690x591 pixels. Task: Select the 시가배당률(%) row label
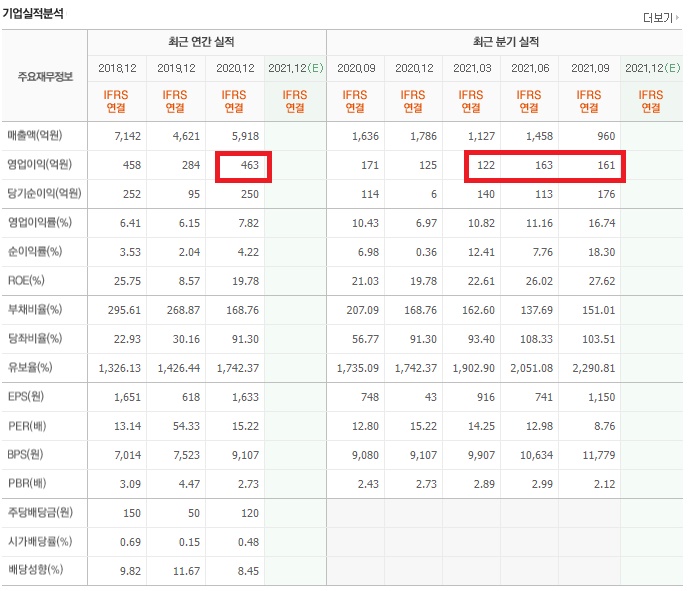click(40, 542)
